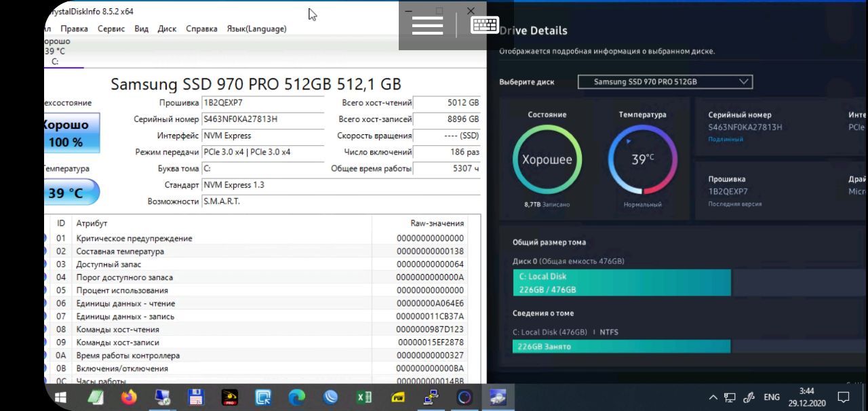Open the Язык(Language) menu
868x411 pixels.
pyautogui.click(x=256, y=28)
